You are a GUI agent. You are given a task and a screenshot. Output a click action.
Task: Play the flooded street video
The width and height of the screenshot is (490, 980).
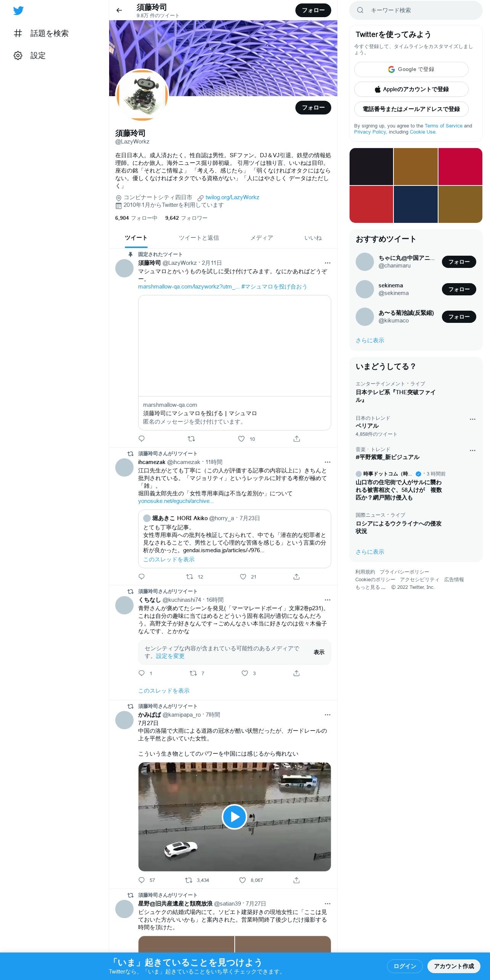point(234,817)
